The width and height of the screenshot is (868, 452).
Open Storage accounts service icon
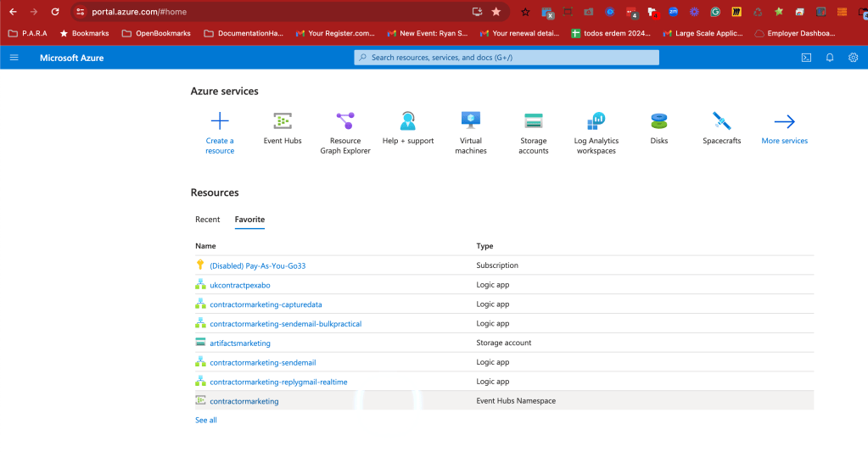(533, 120)
